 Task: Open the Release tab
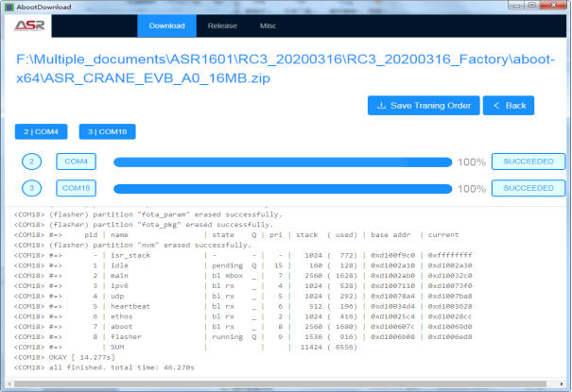(x=222, y=26)
